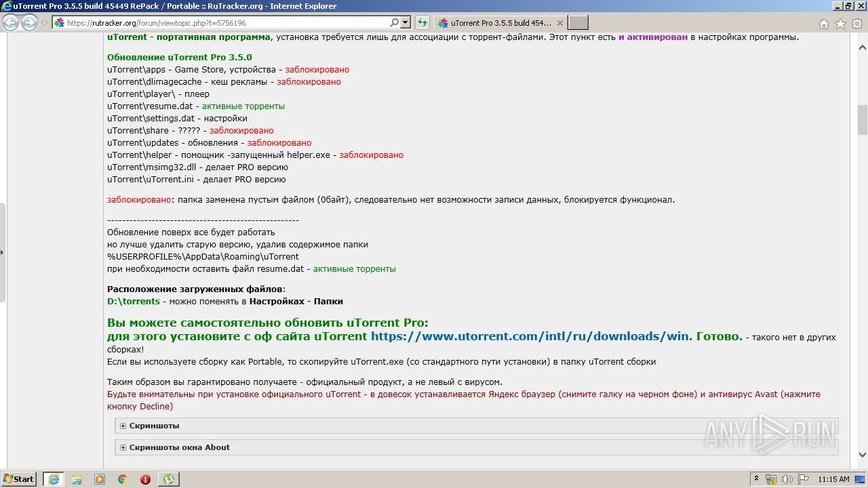The width and height of the screenshot is (868, 488).
Task: Open the history dropdown beside the Forward button
Action: point(44,22)
